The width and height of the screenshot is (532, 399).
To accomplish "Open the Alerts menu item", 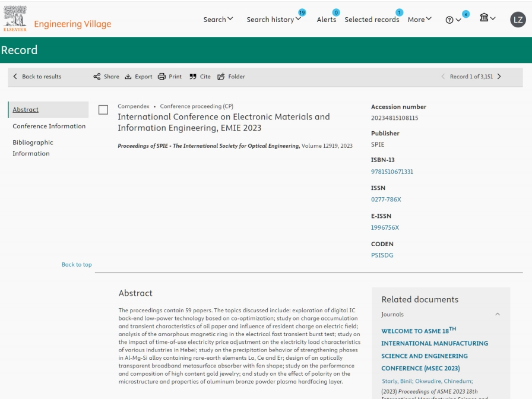I will [x=326, y=20].
